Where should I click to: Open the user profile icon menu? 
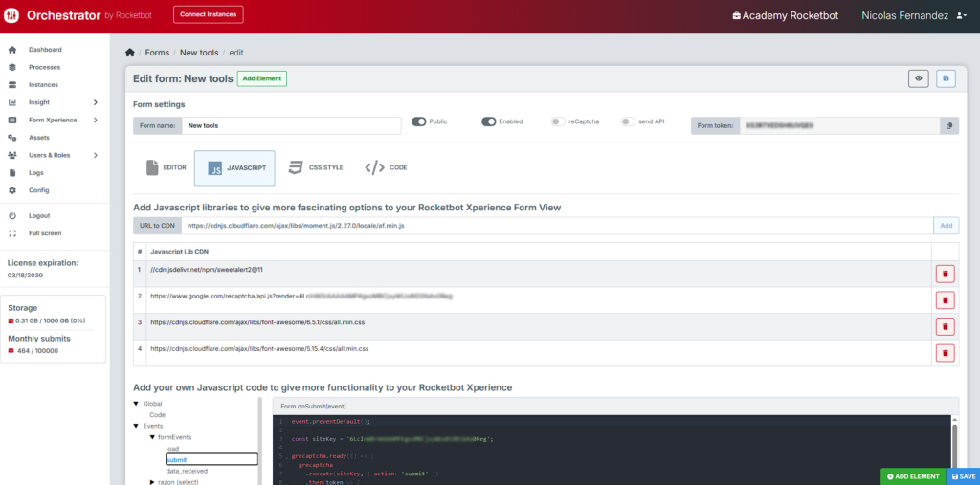tap(961, 16)
